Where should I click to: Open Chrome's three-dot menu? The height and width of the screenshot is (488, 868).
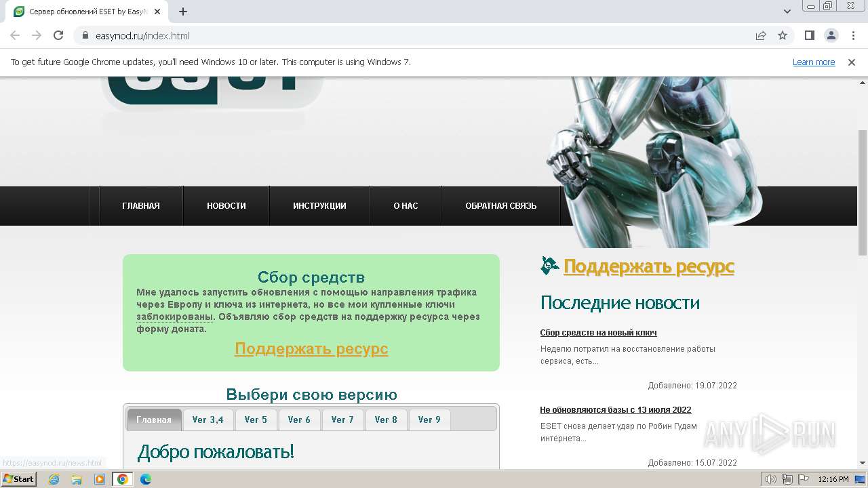tap(852, 36)
